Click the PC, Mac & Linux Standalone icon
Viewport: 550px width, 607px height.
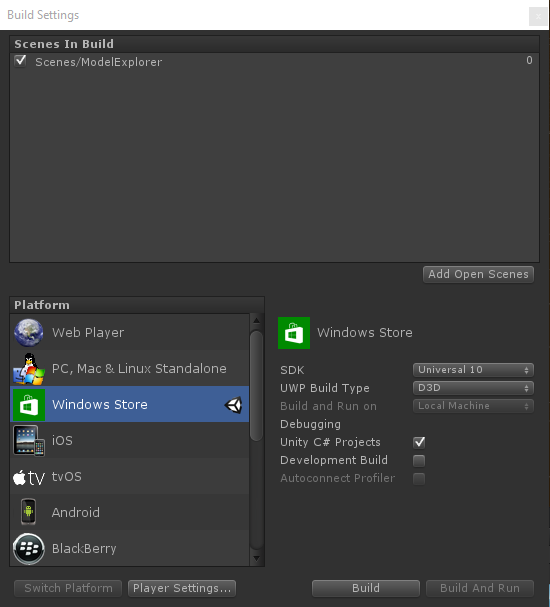pyautogui.click(x=29, y=369)
